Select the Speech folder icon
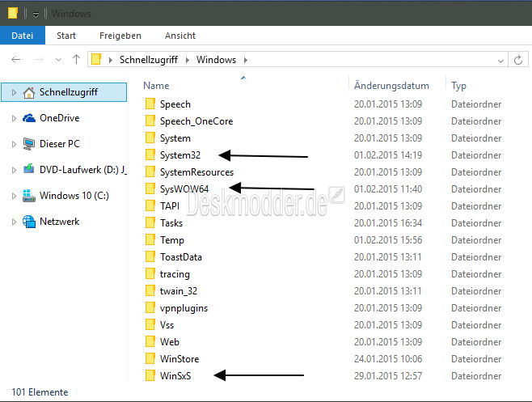 [150, 104]
